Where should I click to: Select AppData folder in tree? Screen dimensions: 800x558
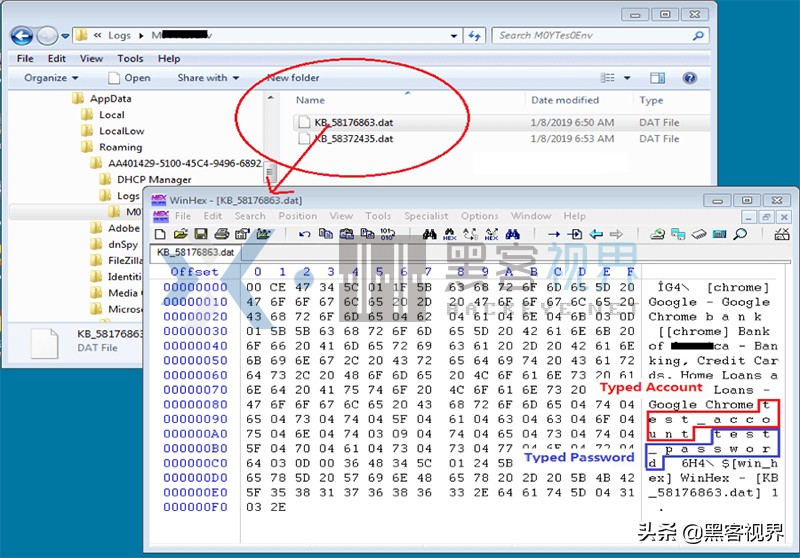(111, 98)
